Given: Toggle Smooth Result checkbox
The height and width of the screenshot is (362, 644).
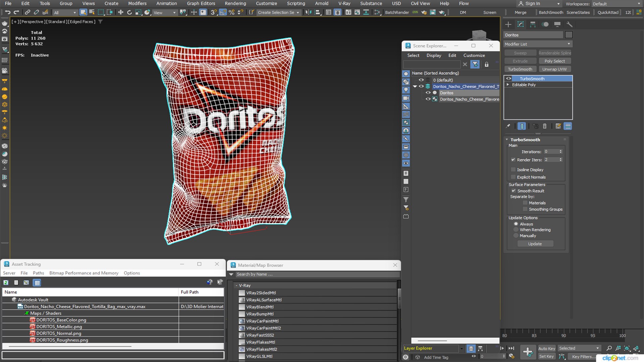Looking at the screenshot, I should pyautogui.click(x=513, y=191).
